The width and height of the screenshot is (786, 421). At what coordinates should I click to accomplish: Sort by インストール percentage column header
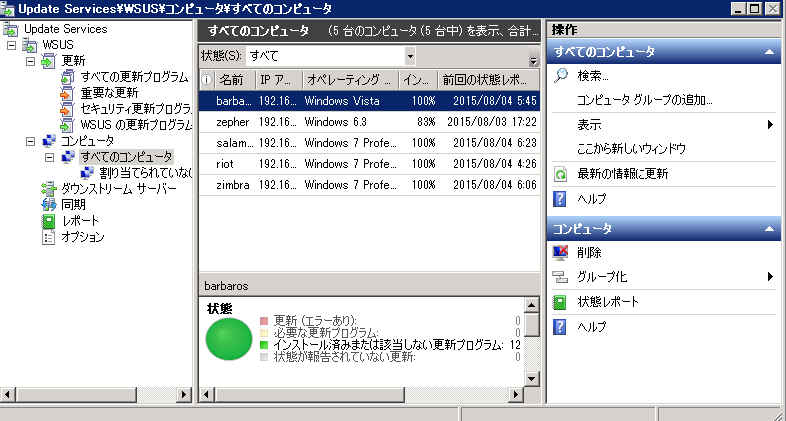coord(418,80)
